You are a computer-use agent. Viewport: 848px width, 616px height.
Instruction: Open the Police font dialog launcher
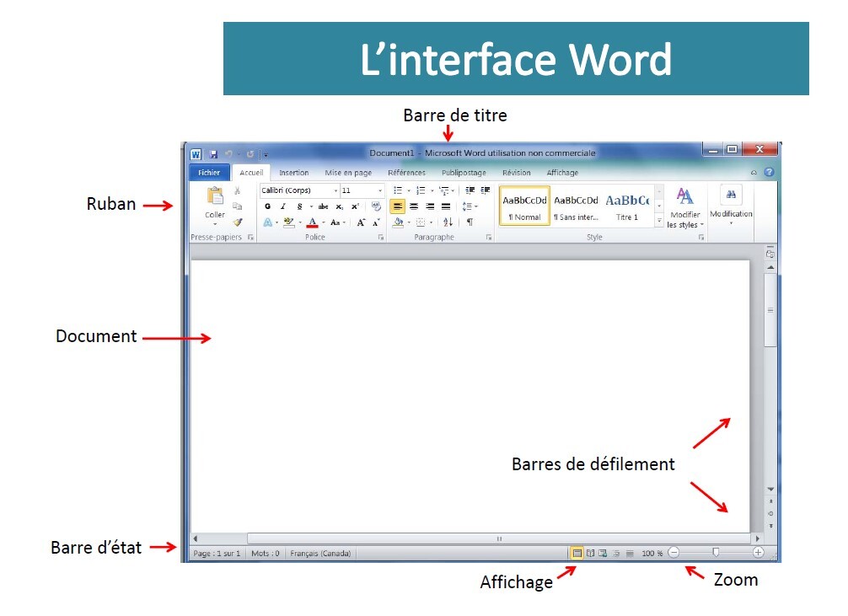[x=381, y=238]
